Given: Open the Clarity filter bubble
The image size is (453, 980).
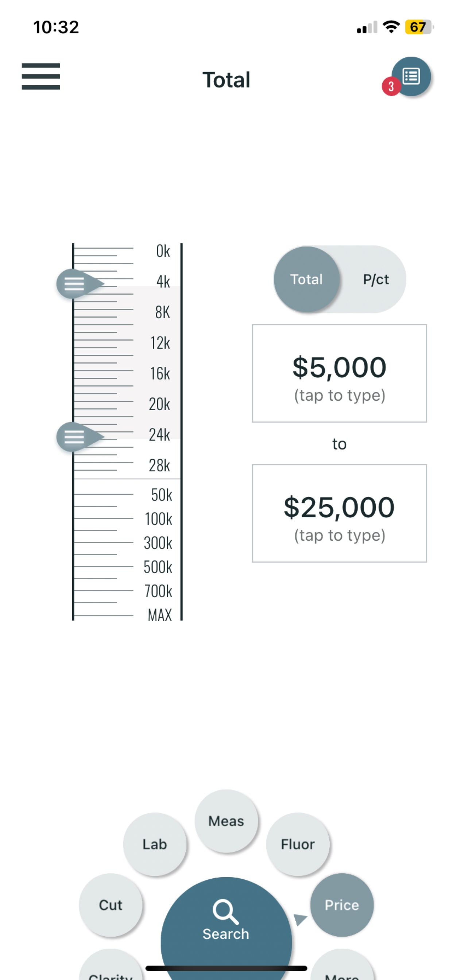Looking at the screenshot, I should tap(111, 966).
